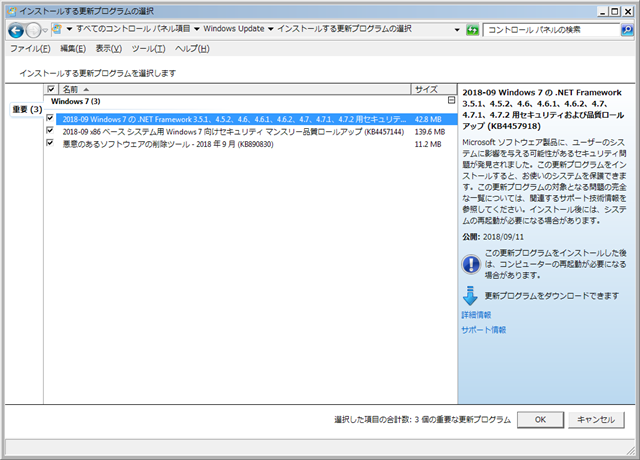Open the recent pages dropdown beside forward arrow
This screenshot has width=640, height=460.
coord(45,30)
